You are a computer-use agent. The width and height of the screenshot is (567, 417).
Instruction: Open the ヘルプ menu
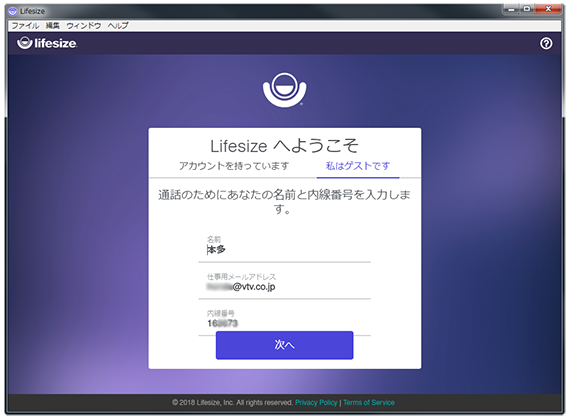coord(118,26)
